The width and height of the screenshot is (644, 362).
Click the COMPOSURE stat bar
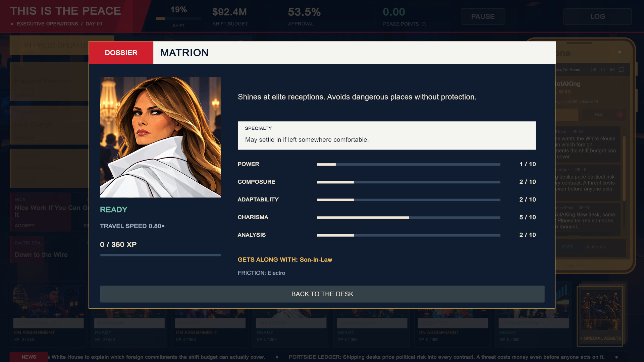pyautogui.click(x=409, y=182)
